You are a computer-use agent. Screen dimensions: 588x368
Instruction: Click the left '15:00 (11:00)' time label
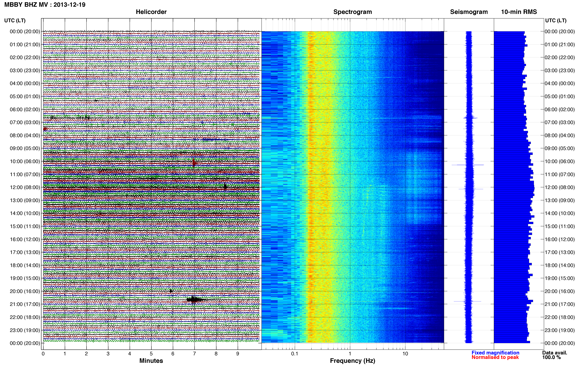pyautogui.click(x=25, y=226)
